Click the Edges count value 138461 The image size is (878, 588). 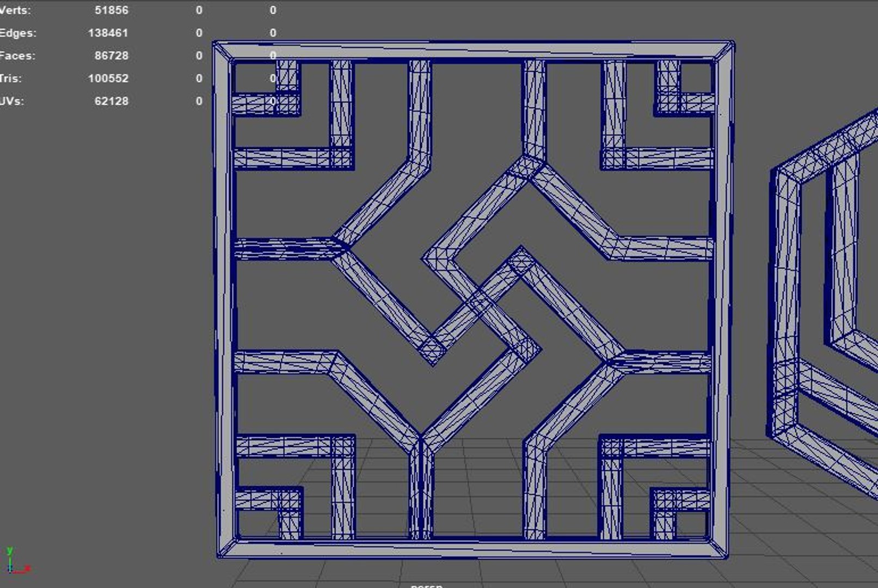click(108, 33)
